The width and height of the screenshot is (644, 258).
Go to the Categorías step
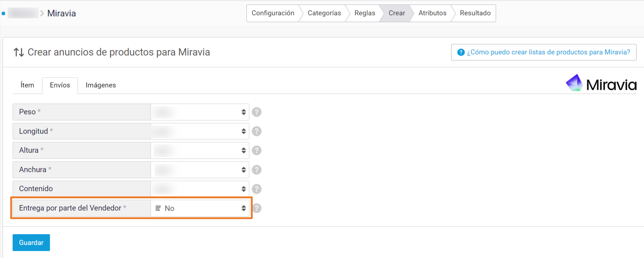click(324, 13)
